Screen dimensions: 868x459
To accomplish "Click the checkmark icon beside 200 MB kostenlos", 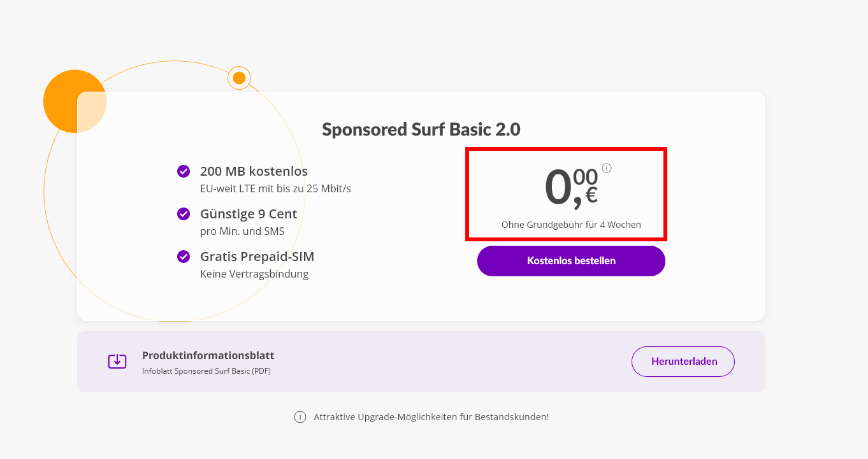I will (x=184, y=171).
